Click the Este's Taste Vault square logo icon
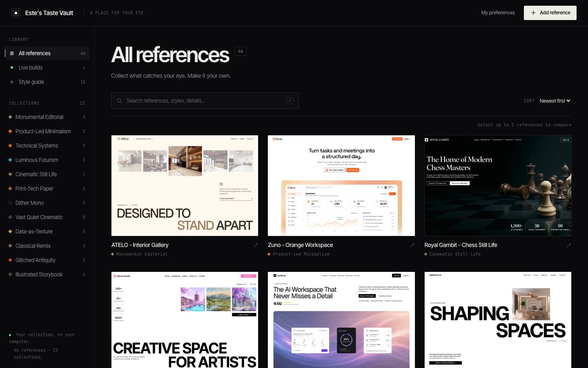The height and width of the screenshot is (368, 588). point(16,13)
